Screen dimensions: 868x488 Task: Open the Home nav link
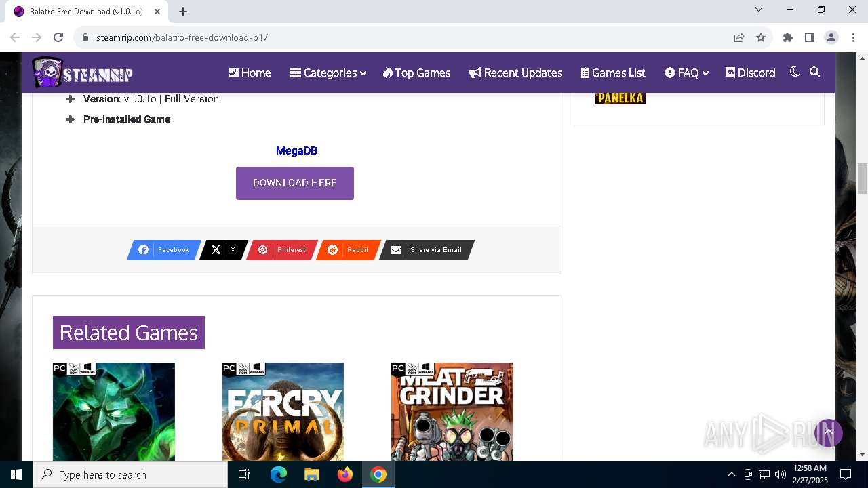[250, 73]
